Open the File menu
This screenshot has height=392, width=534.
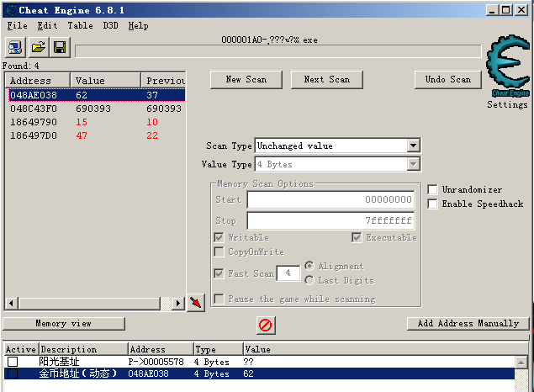coord(18,26)
